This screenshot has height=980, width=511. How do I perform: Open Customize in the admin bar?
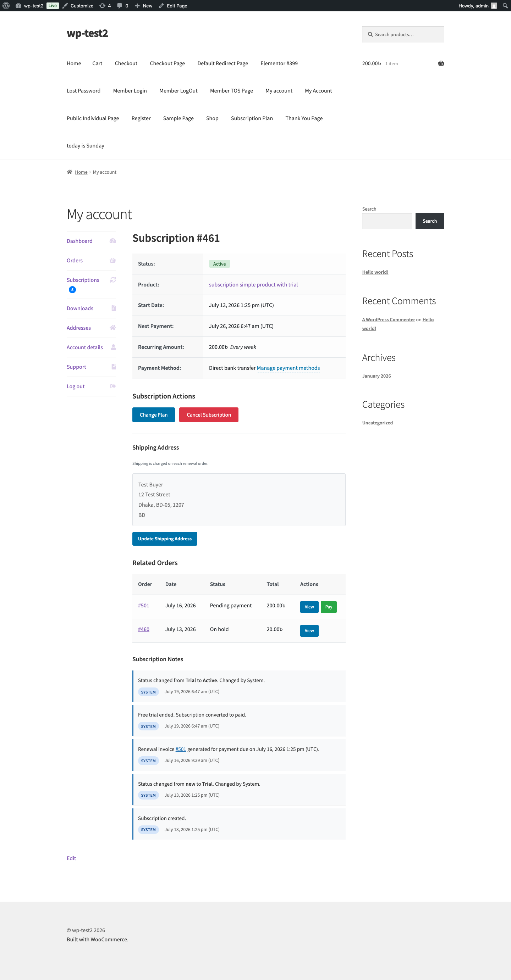click(78, 6)
